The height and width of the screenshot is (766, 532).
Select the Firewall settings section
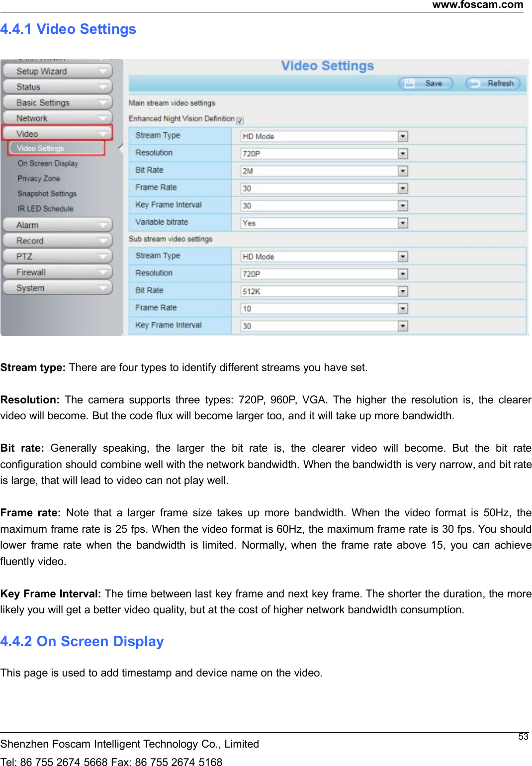pos(57,272)
